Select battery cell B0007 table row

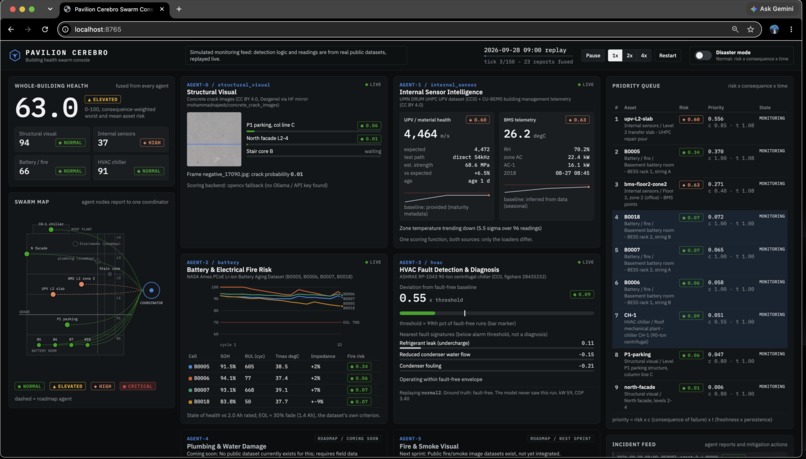284,390
